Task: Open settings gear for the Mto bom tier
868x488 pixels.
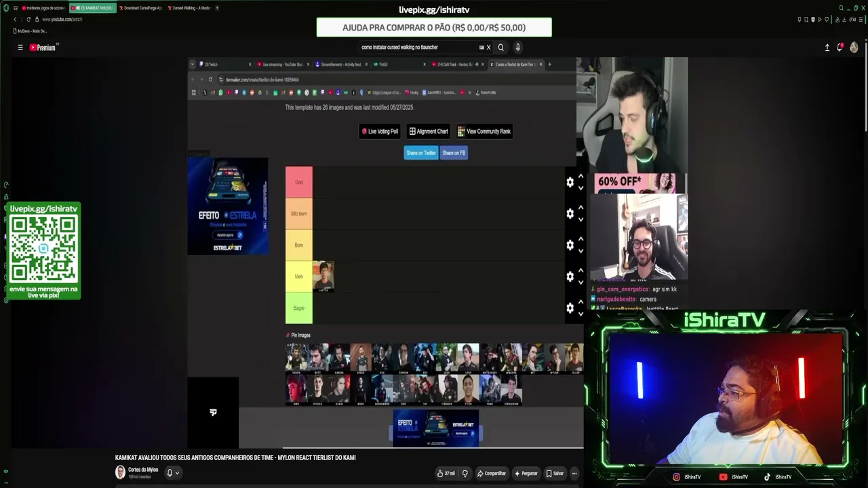Action: click(570, 213)
